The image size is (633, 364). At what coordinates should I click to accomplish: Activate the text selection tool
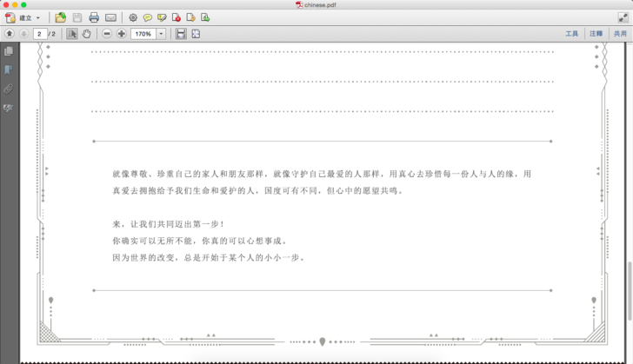click(x=72, y=34)
